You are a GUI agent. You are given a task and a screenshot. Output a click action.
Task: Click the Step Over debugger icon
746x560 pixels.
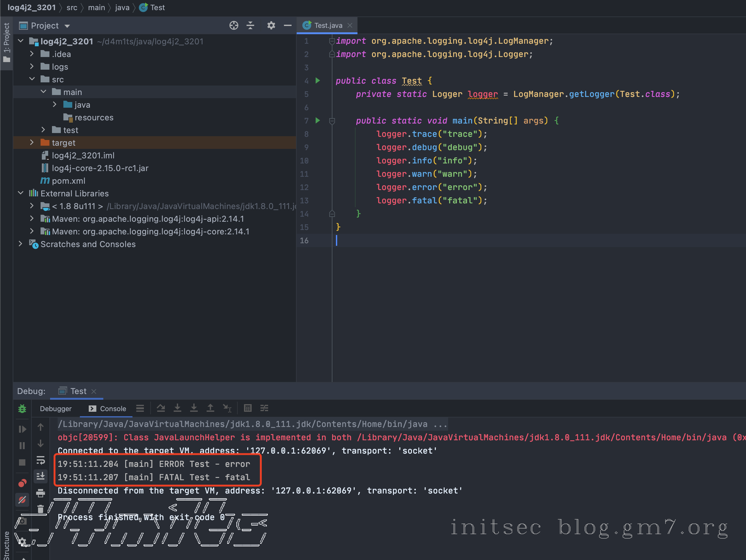[161, 408]
